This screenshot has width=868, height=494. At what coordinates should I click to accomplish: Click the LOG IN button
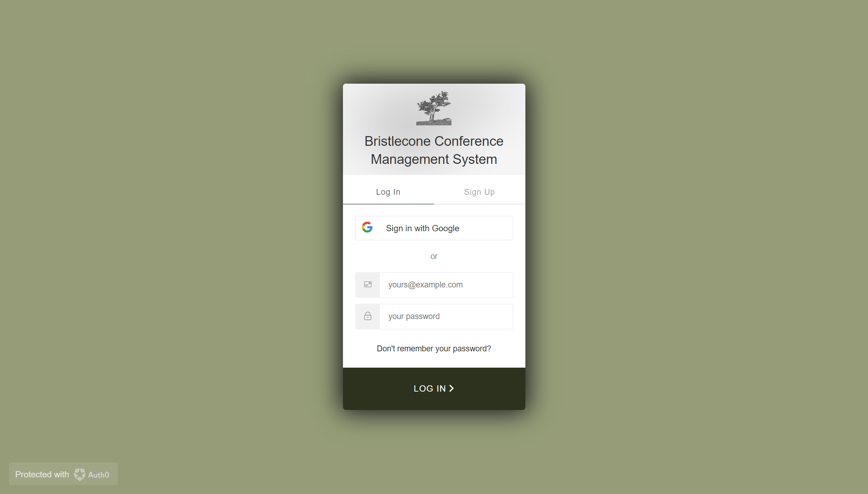434,388
